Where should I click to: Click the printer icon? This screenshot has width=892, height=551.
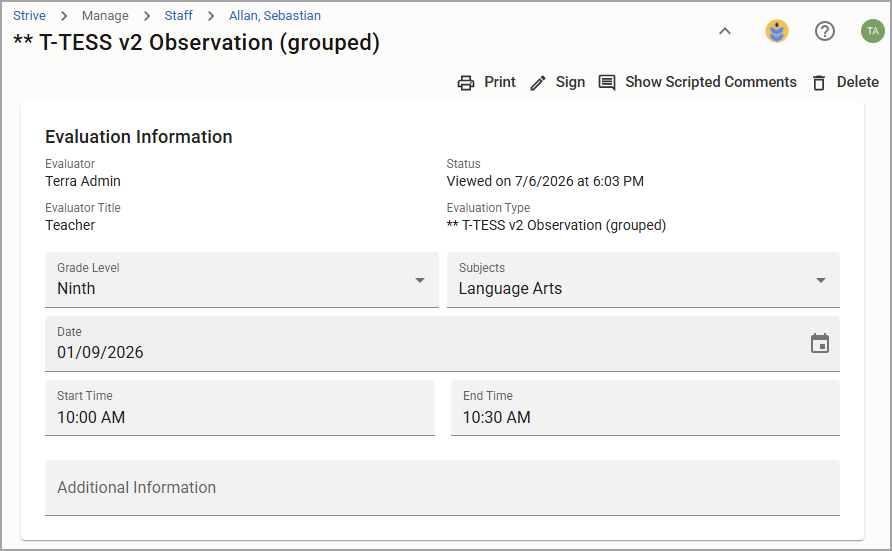466,83
